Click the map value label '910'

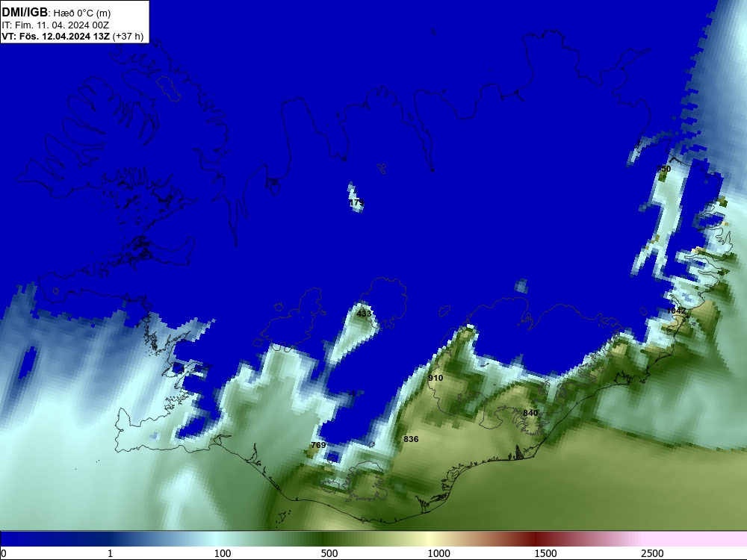[x=436, y=378]
